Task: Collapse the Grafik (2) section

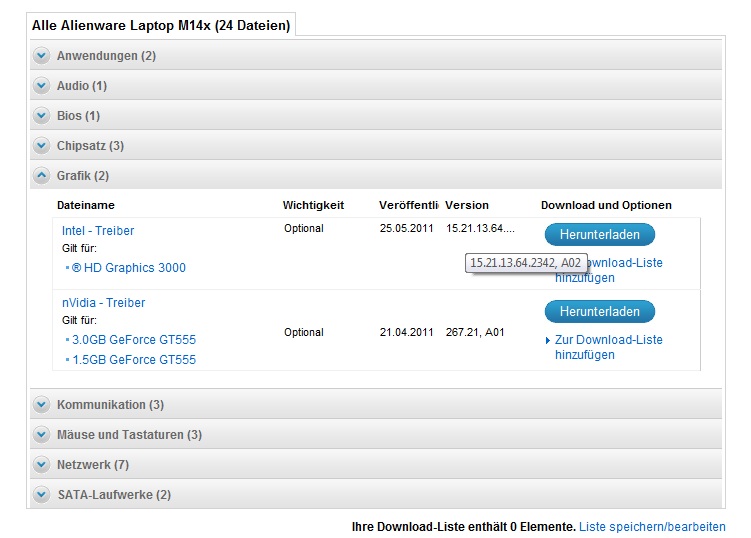Action: tap(41, 176)
